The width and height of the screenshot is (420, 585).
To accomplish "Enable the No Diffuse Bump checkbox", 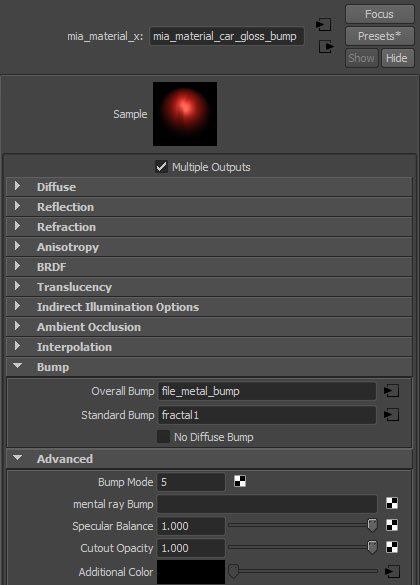I will (163, 437).
